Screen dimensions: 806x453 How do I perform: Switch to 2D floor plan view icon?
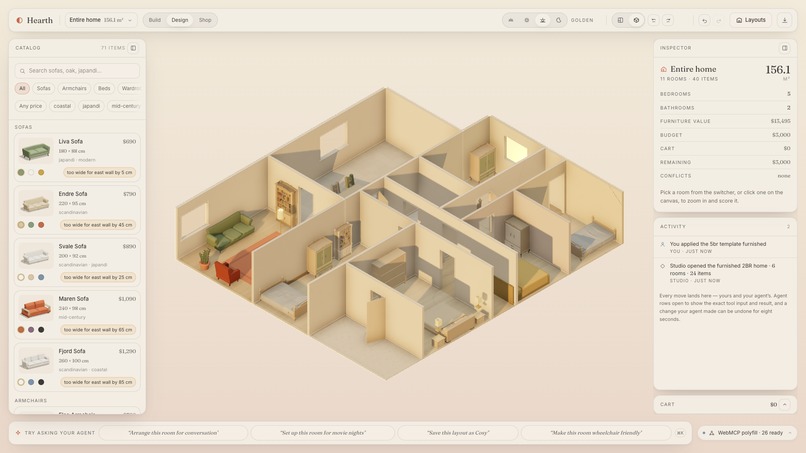tap(620, 20)
